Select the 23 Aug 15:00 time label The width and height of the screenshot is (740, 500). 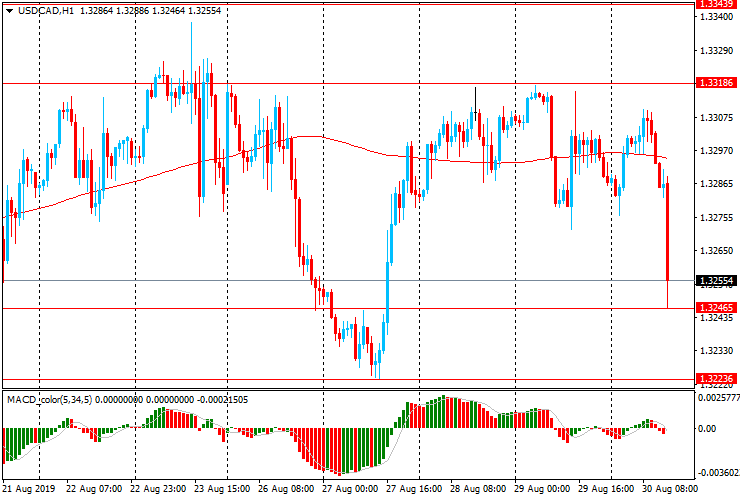[222, 489]
